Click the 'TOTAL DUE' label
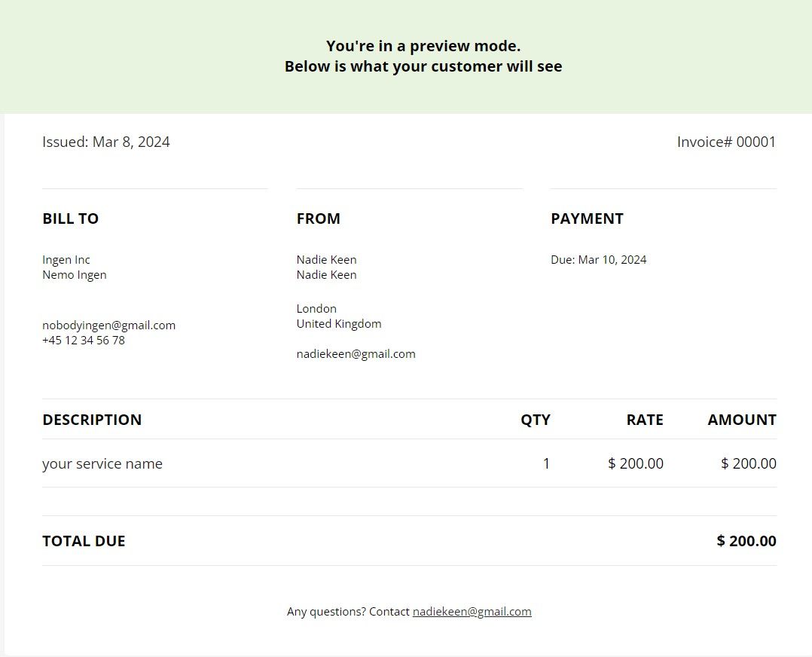The image size is (812, 657). (84, 541)
